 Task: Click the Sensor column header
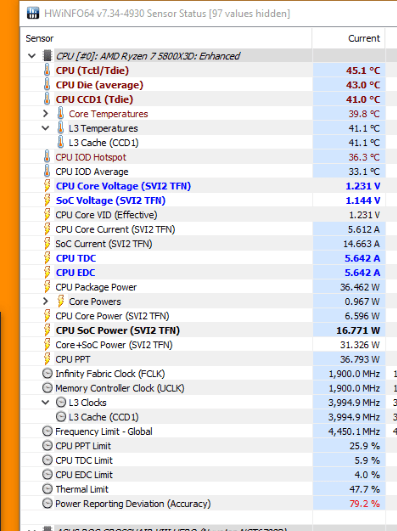(x=166, y=38)
